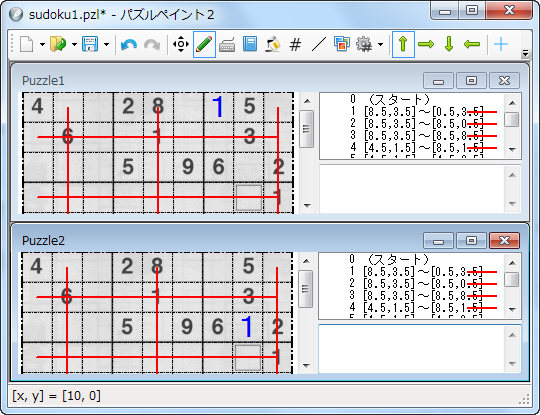Screen dimensions: 540x415
Task: Open the New document dropdown arrow
Action: click(42, 44)
